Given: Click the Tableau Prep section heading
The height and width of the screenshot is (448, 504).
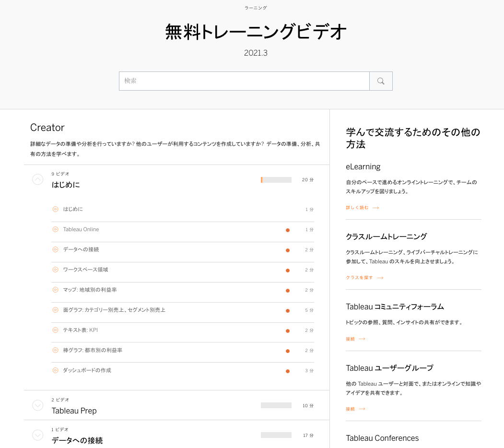Looking at the screenshot, I should (x=74, y=411).
